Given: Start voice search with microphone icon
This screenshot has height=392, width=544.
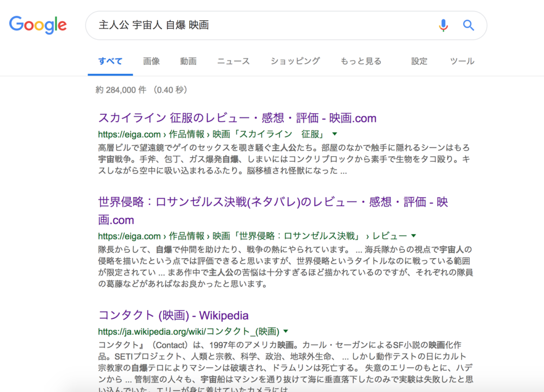Looking at the screenshot, I should pos(443,25).
